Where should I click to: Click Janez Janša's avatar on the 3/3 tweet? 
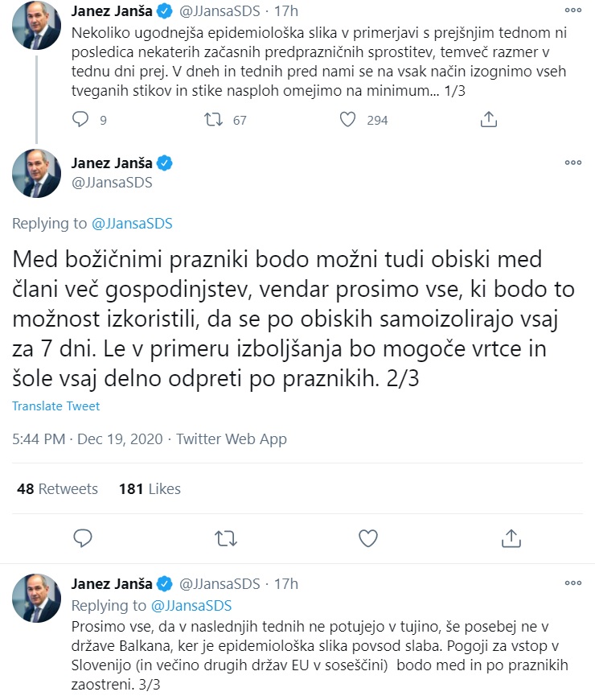[36, 599]
